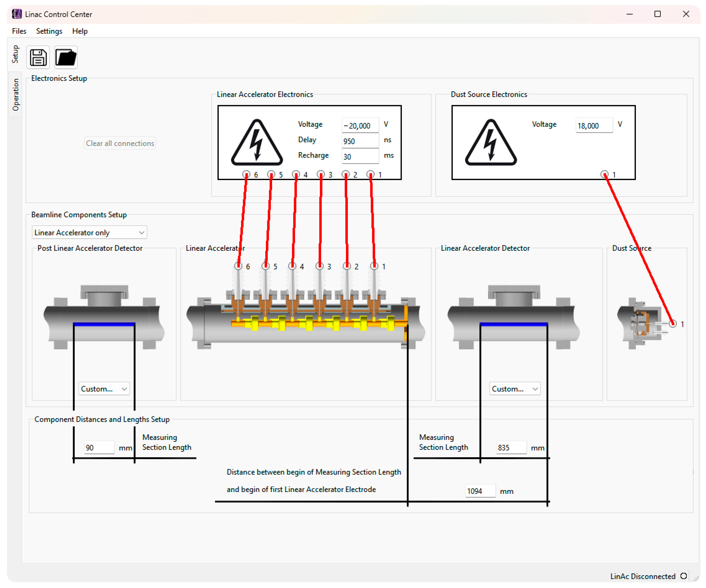Screen dimensions: 706x588
Task: Select Dust Source Electronics output connector 1
Action: (x=605, y=174)
